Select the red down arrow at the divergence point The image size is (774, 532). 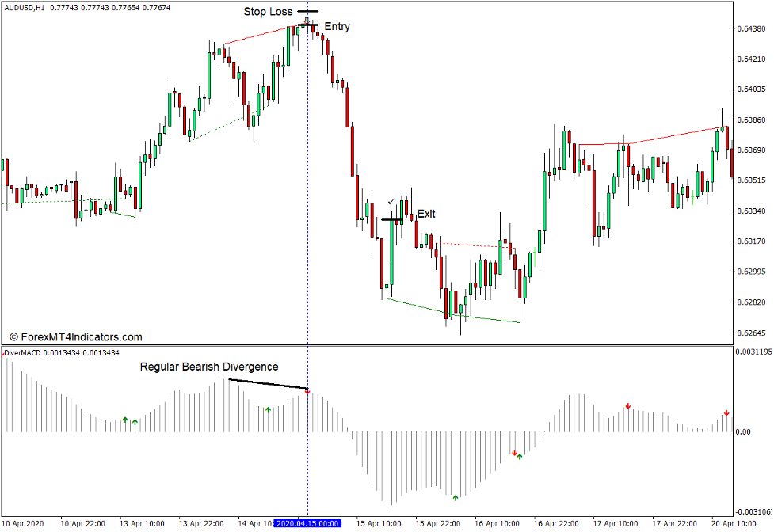coord(307,391)
